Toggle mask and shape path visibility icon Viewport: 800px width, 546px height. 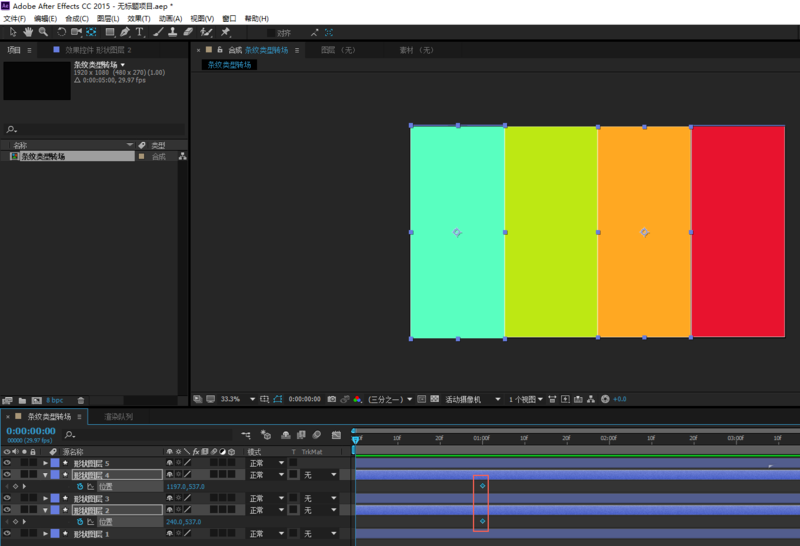(278, 399)
